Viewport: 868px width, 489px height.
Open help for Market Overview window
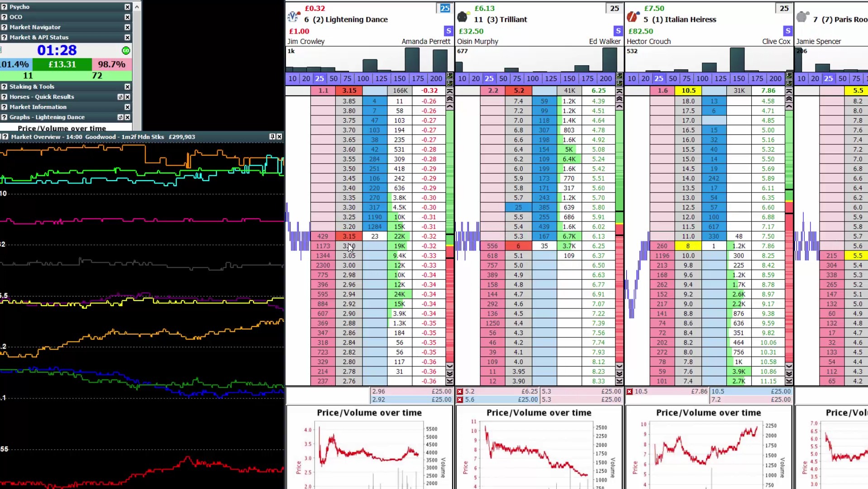click(5, 137)
